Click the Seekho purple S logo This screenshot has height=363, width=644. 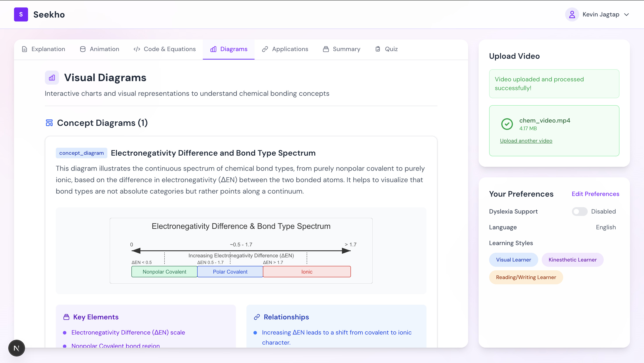21,14
